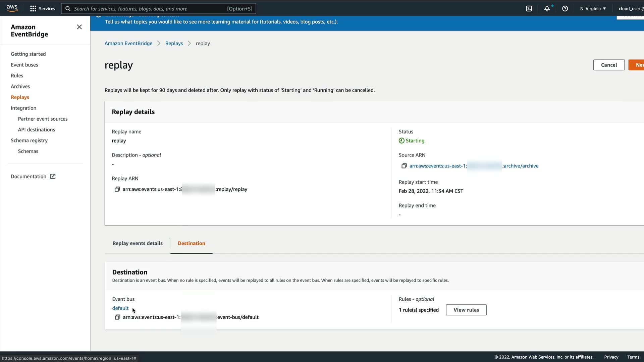Open the default event bus link
Image resolution: width=644 pixels, height=362 pixels.
point(120,308)
